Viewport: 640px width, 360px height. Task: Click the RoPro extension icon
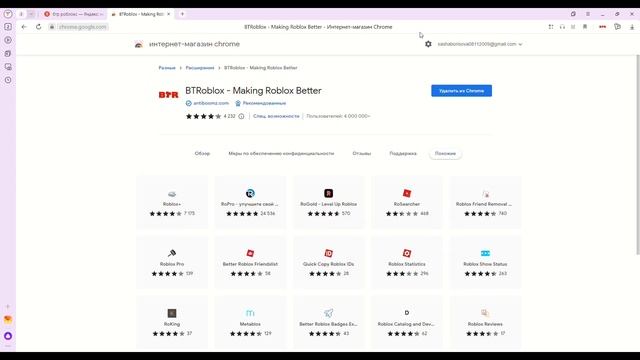250,193
